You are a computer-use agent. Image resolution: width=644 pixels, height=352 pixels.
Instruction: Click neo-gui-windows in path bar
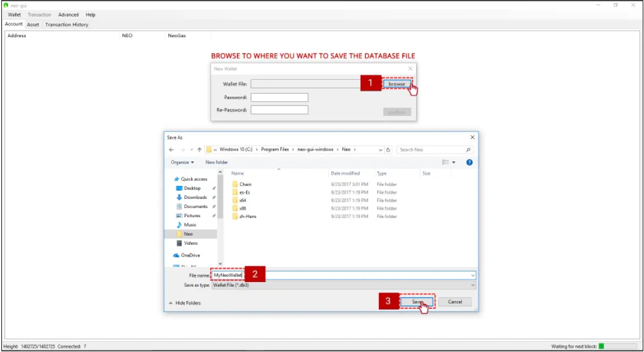click(x=315, y=150)
